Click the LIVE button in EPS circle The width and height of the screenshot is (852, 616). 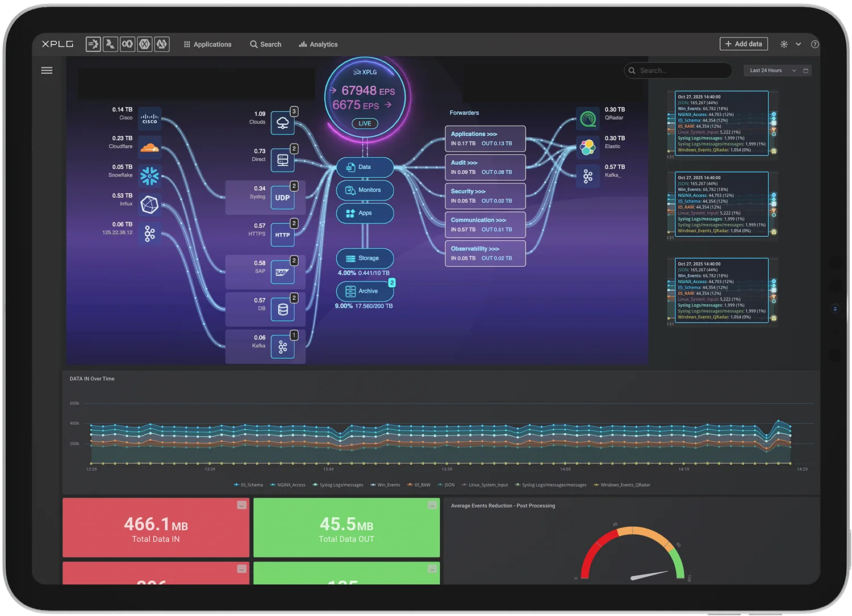[x=365, y=123]
